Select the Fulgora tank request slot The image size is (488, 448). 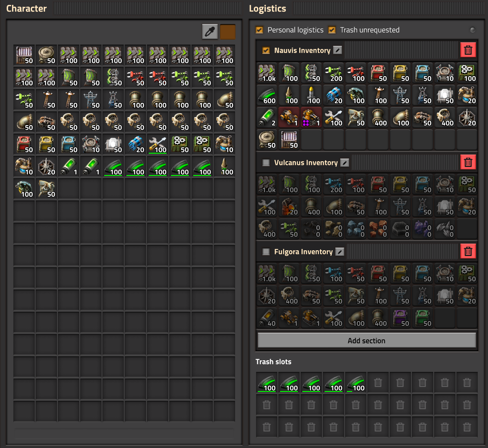click(312, 318)
